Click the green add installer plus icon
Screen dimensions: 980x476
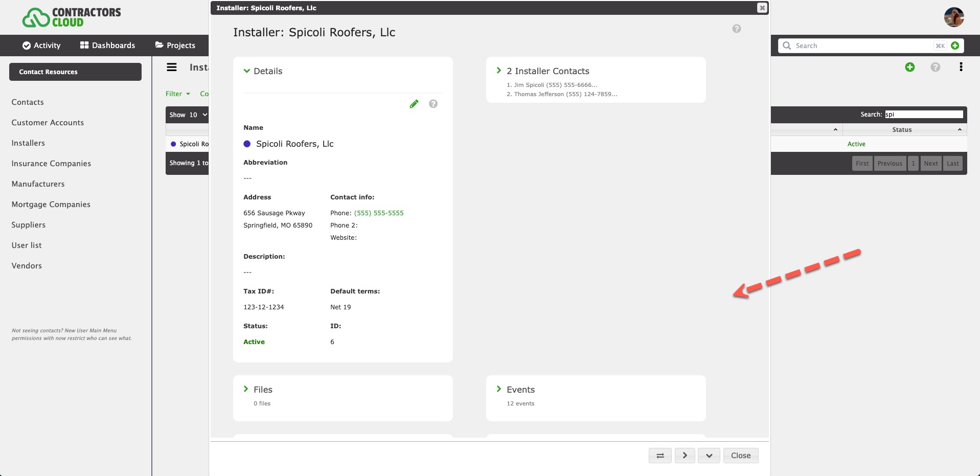[x=910, y=67]
